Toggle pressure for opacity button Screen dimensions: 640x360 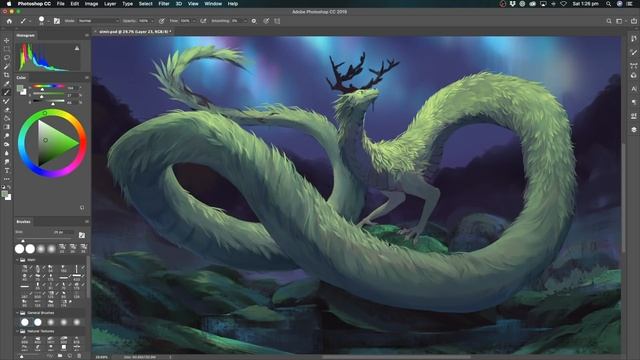click(162, 21)
